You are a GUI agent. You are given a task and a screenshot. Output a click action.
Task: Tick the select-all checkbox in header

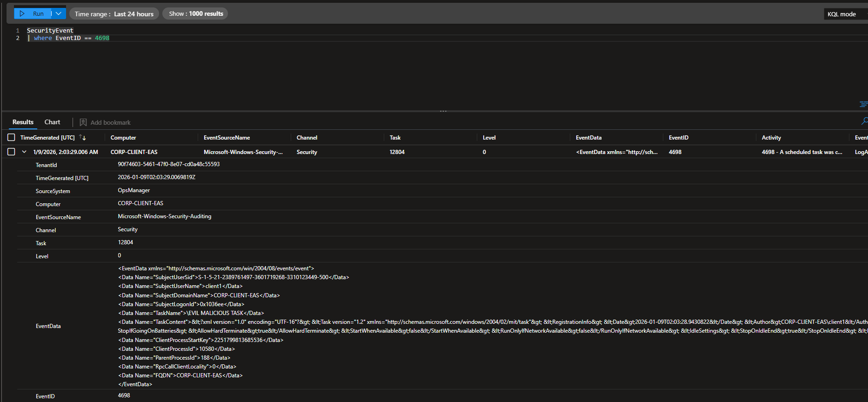[x=11, y=137]
